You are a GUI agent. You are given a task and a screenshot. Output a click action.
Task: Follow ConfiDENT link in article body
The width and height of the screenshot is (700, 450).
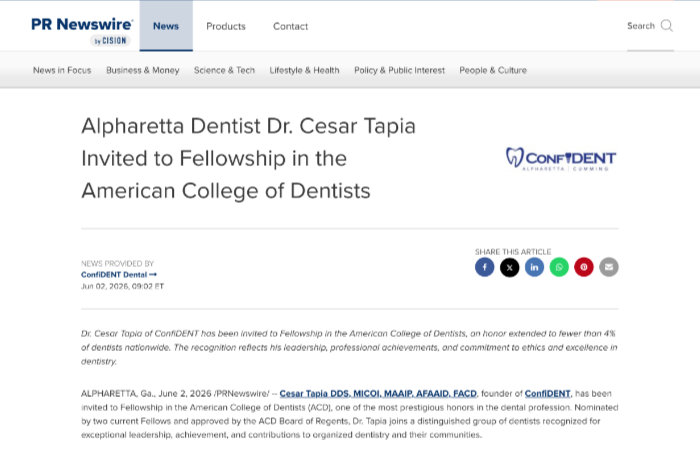[x=547, y=394]
